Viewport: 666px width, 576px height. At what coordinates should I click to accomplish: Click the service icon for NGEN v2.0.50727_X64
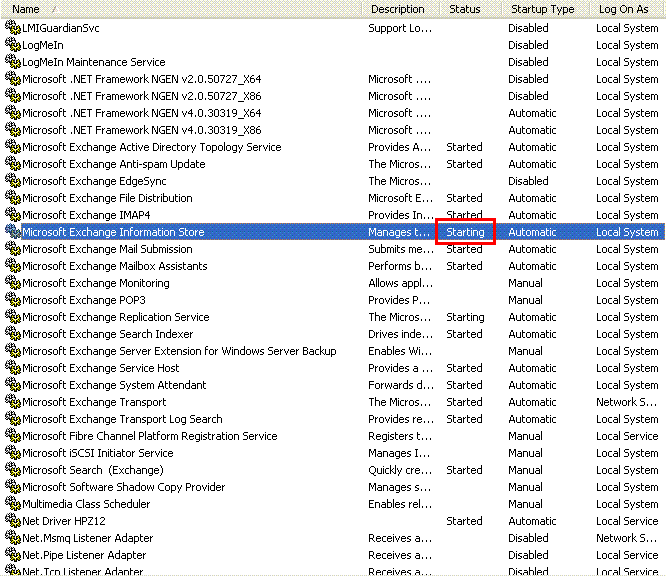tap(13, 79)
